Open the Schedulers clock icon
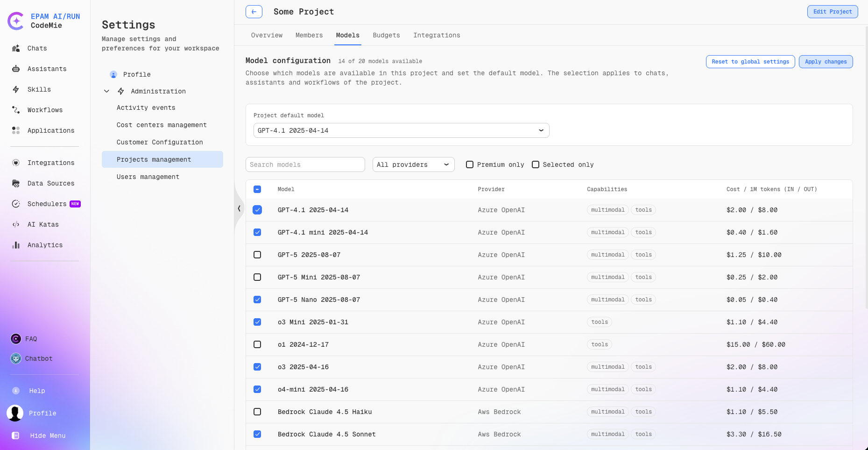This screenshot has height=450, width=868. pyautogui.click(x=16, y=204)
